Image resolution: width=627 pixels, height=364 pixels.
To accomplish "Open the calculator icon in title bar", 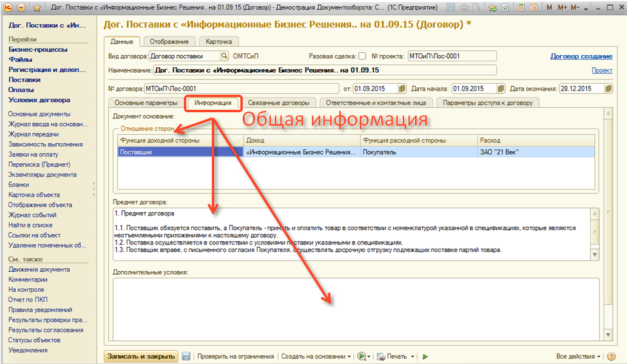I will 520,7.
